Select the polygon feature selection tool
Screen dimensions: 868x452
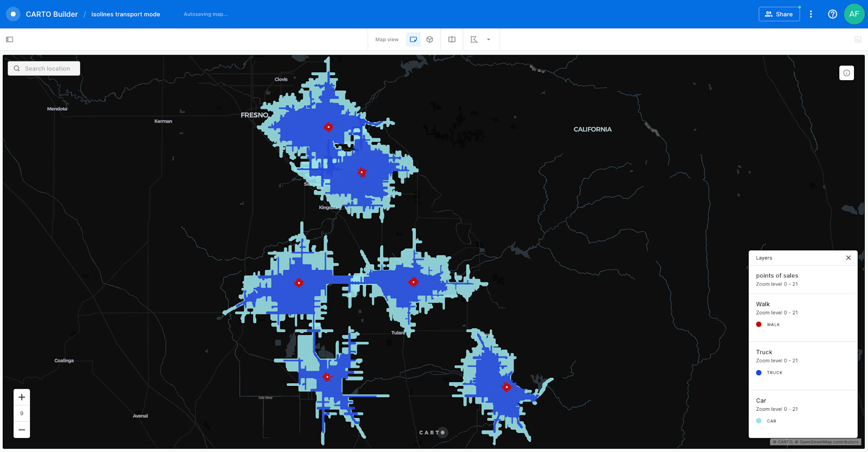(x=474, y=40)
